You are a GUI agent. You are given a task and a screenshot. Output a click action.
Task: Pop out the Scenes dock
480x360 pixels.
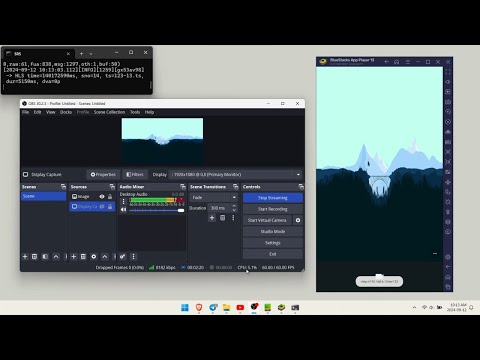[63, 187]
